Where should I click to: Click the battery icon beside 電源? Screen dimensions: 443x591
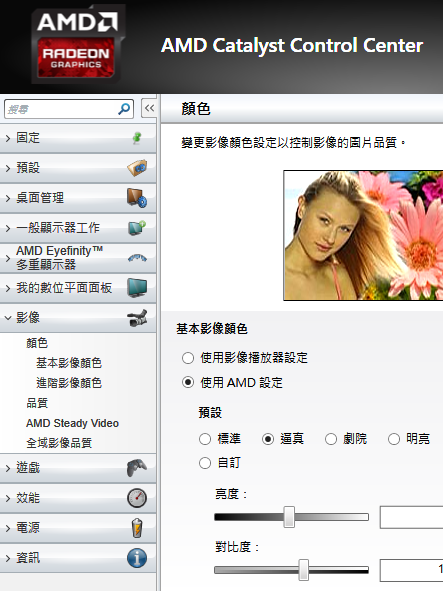[x=137, y=528]
